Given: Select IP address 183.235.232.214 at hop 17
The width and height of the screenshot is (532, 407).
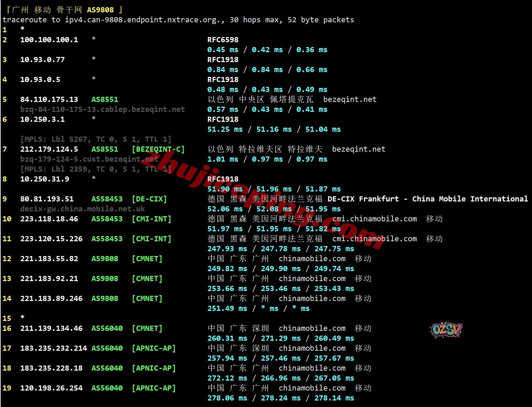Looking at the screenshot, I should 53,348.
